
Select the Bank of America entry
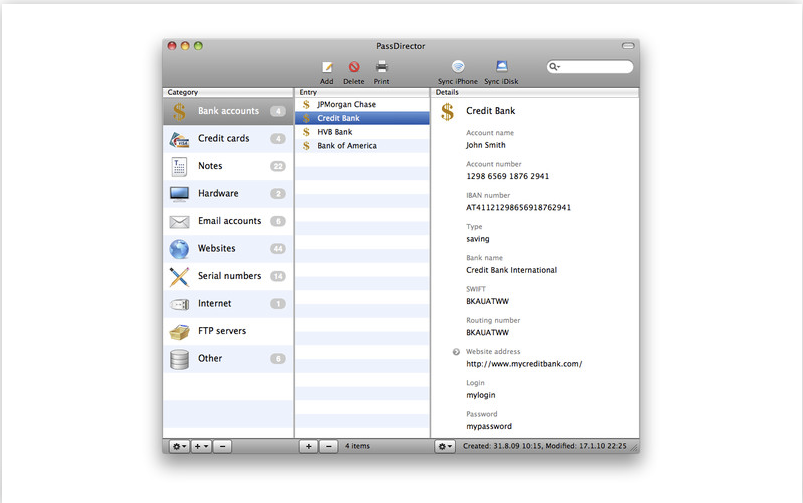pos(362,146)
